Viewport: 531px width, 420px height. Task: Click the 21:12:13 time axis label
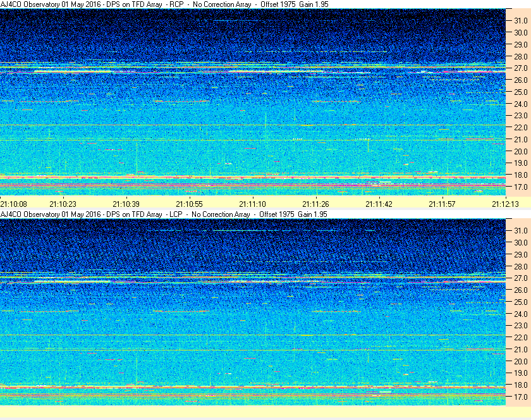[x=505, y=204]
